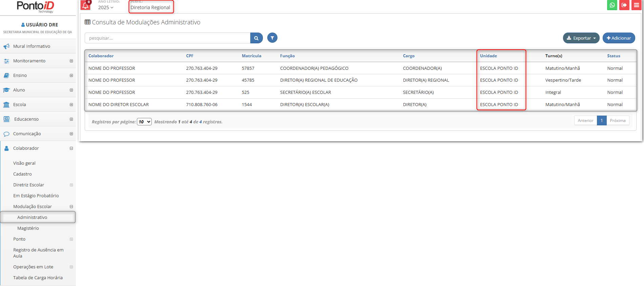Image resolution: width=644 pixels, height=286 pixels.
Task: Select the Magistério menu item
Action: coord(28,228)
